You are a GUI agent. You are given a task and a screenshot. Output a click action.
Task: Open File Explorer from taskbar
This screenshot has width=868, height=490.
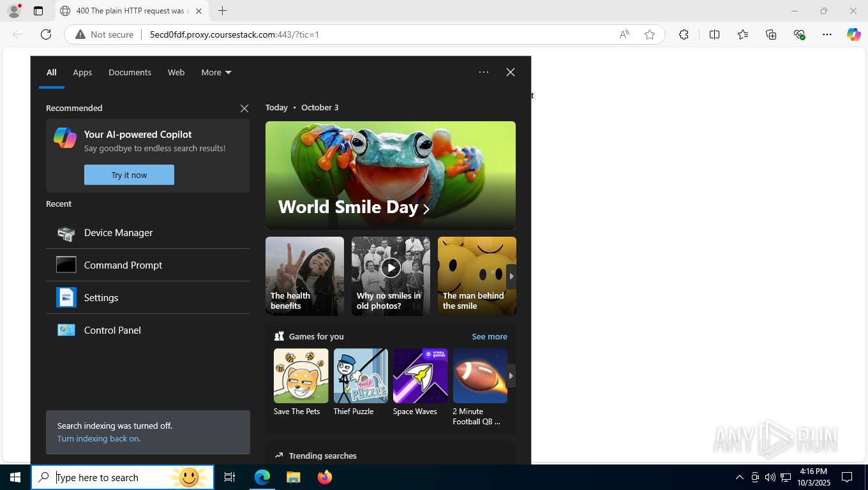pyautogui.click(x=293, y=477)
